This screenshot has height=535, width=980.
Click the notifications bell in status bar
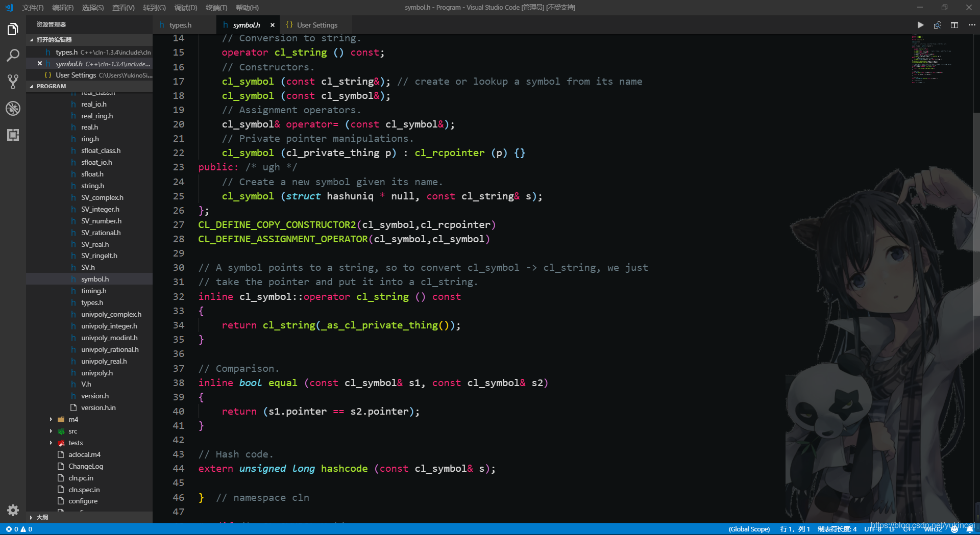coord(970,529)
